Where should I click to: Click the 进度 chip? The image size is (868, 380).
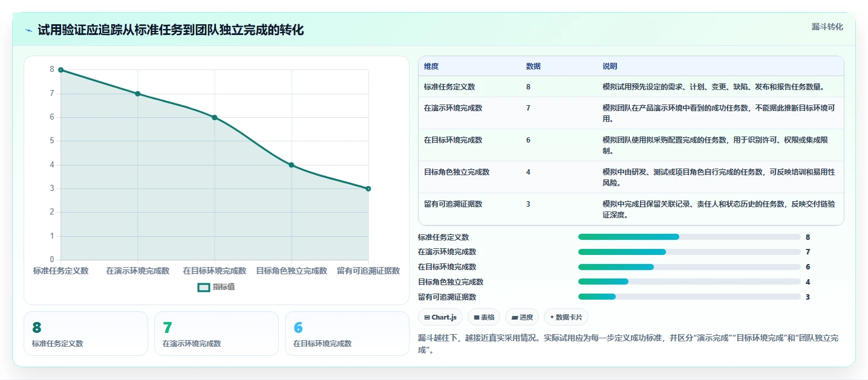522,317
